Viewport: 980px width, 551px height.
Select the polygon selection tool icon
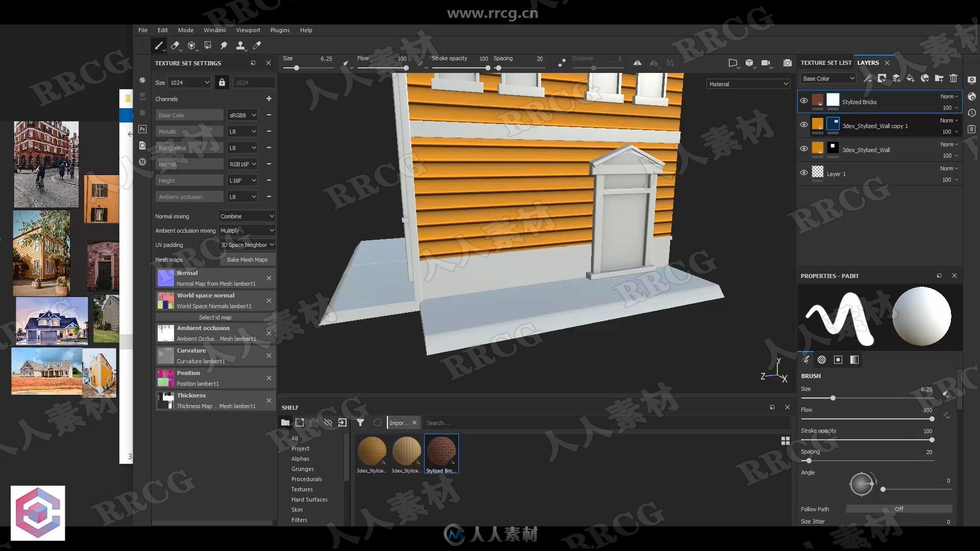coord(208,45)
